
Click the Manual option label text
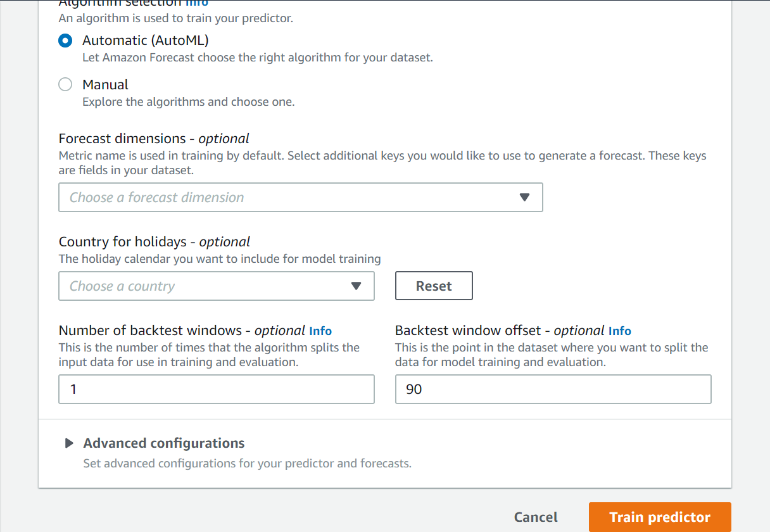click(x=105, y=85)
